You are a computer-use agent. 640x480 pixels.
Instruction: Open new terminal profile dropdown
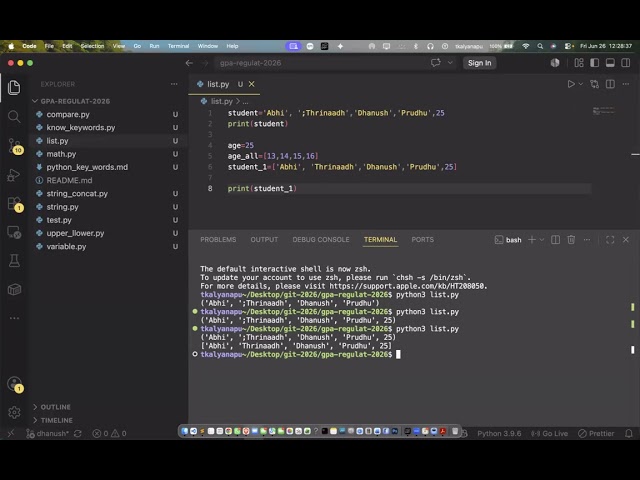point(542,240)
